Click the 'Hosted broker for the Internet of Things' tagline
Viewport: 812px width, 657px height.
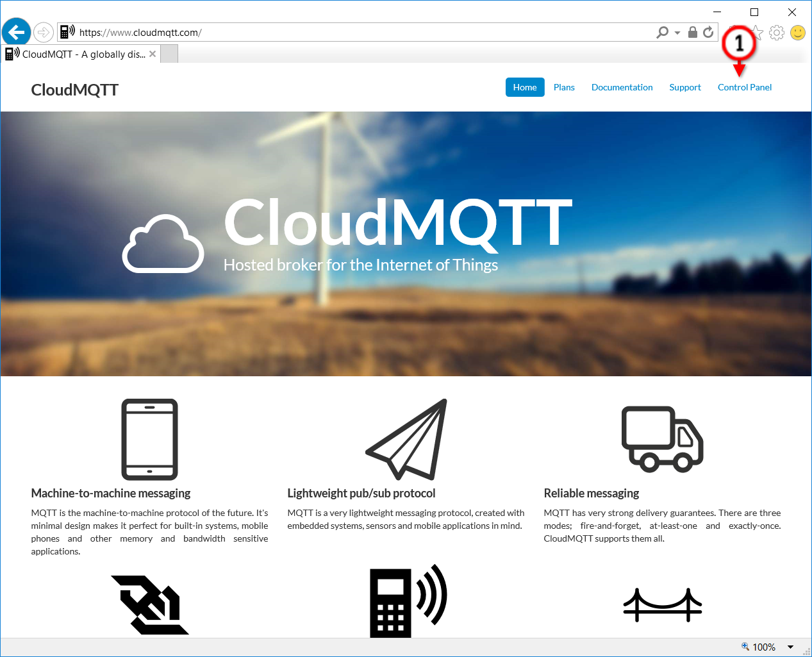[361, 265]
